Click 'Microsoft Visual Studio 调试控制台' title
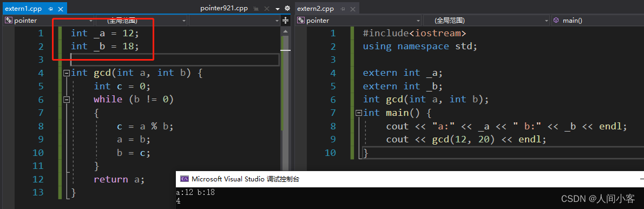The width and height of the screenshot is (644, 209). pyautogui.click(x=245, y=179)
